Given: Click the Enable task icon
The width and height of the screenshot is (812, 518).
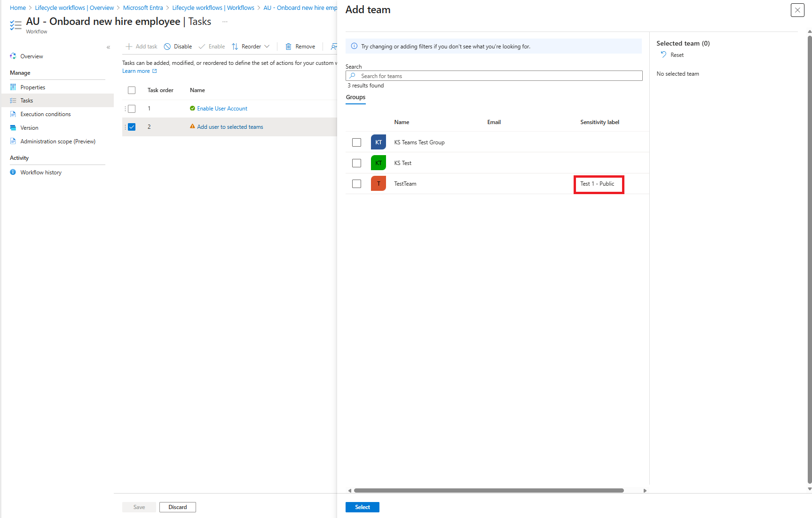Looking at the screenshot, I should click(201, 46).
